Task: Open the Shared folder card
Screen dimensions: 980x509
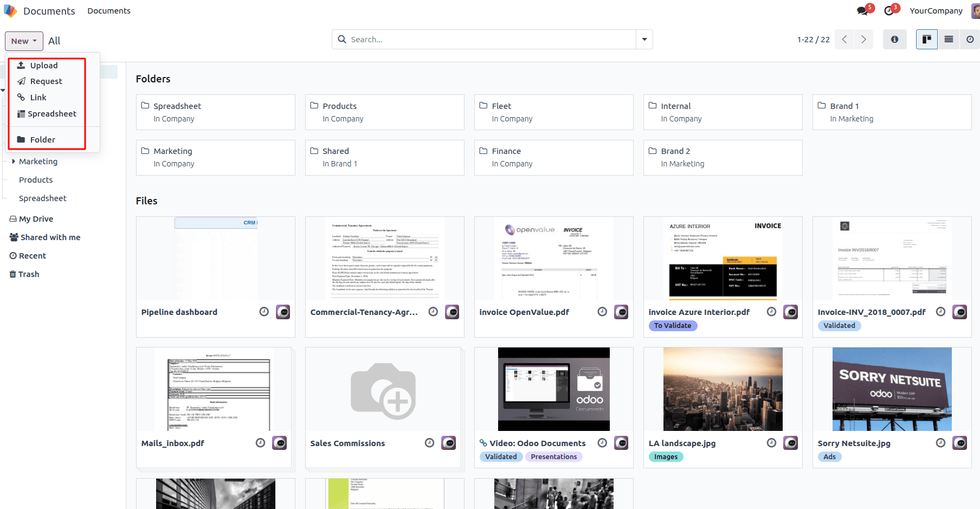Action: point(385,158)
